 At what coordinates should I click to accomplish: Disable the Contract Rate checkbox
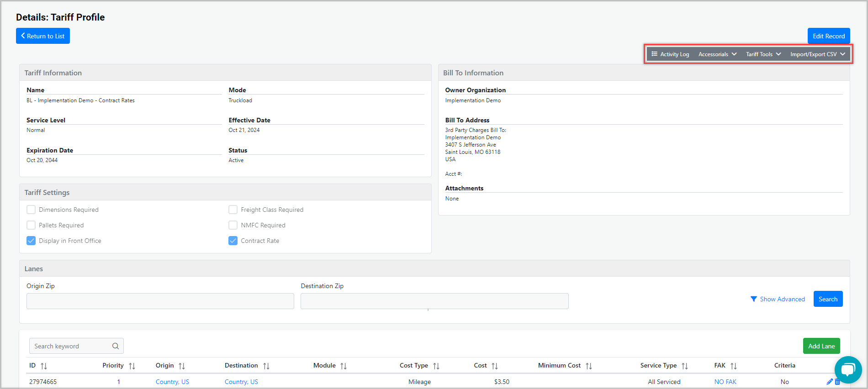click(233, 241)
